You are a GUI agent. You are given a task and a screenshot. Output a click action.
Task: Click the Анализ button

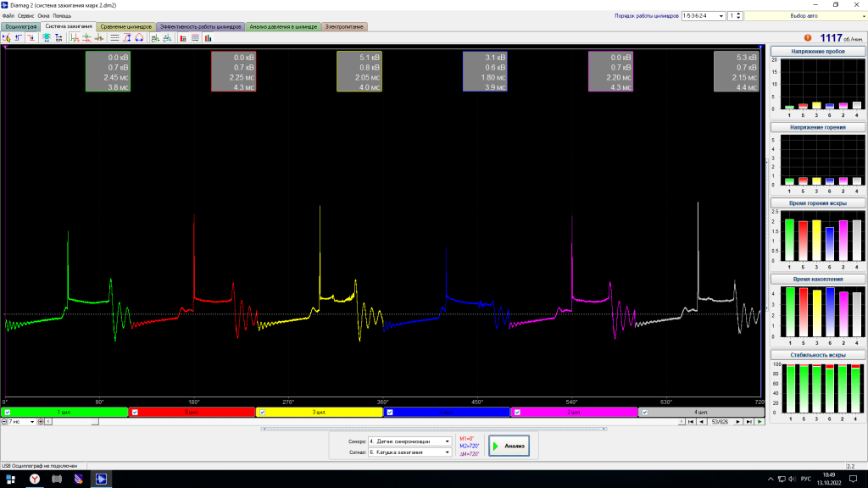509,446
